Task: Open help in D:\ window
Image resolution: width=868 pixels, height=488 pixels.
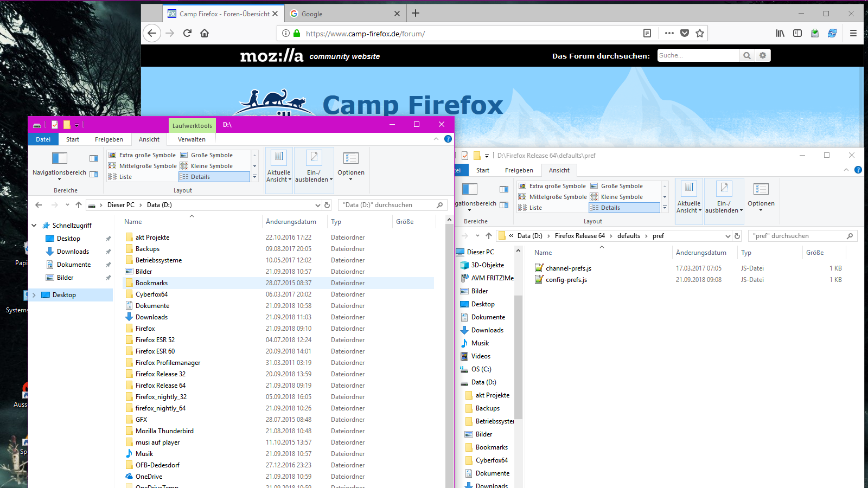Action: click(x=448, y=139)
